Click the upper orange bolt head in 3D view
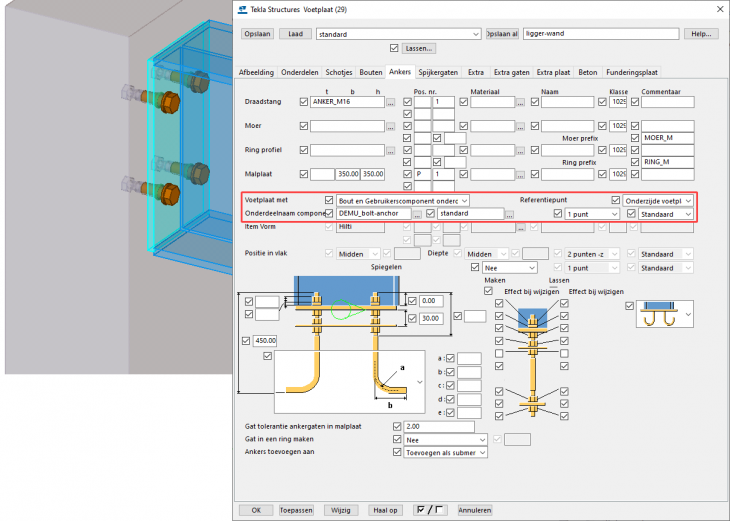730x521 pixels. pyautogui.click(x=170, y=103)
